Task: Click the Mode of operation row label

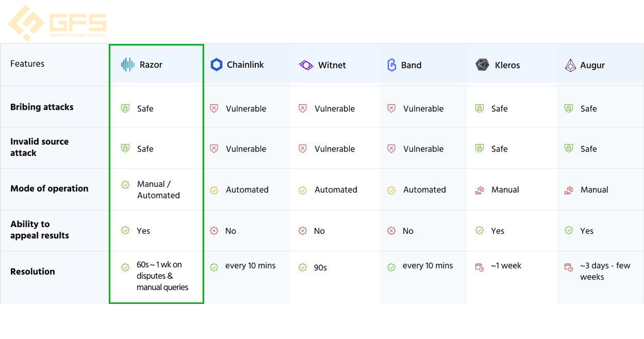Action: [49, 189]
